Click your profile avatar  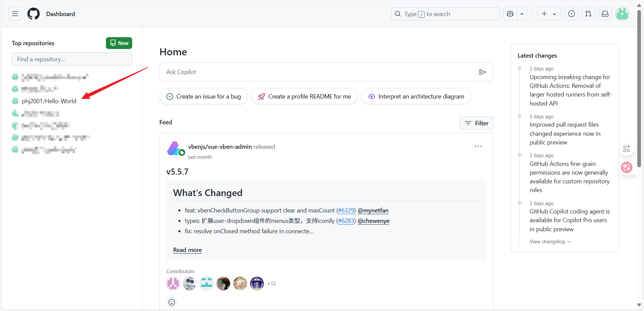pos(622,14)
